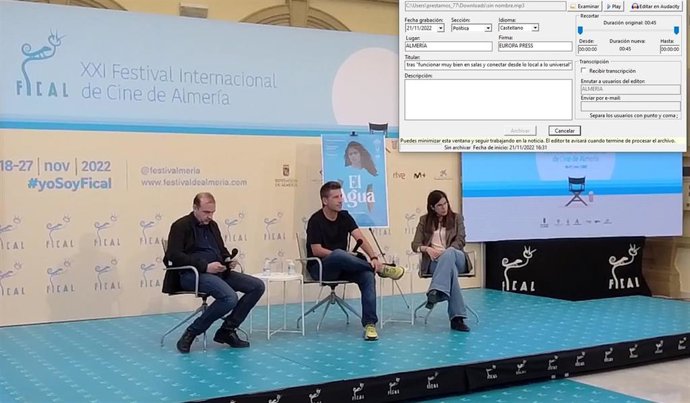Click the Examinar browse button
Screen dimensions: 690x403
[x=584, y=6]
